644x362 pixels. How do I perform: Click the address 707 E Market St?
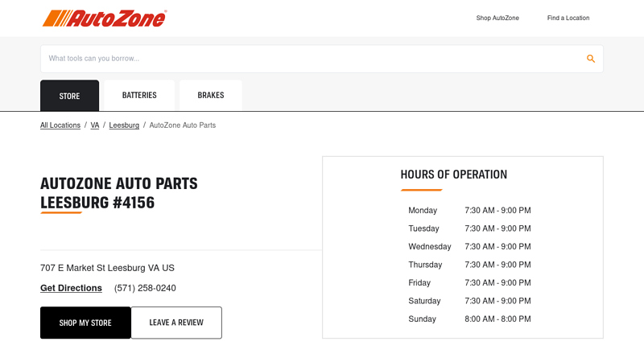tap(107, 268)
